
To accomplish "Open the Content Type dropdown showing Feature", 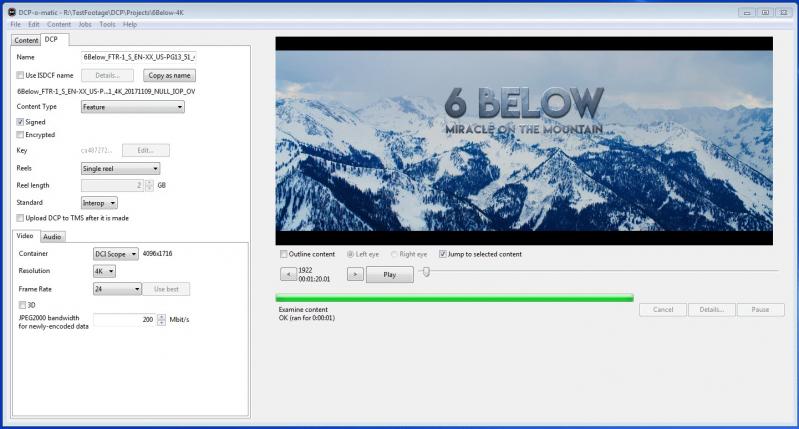I will [x=132, y=107].
